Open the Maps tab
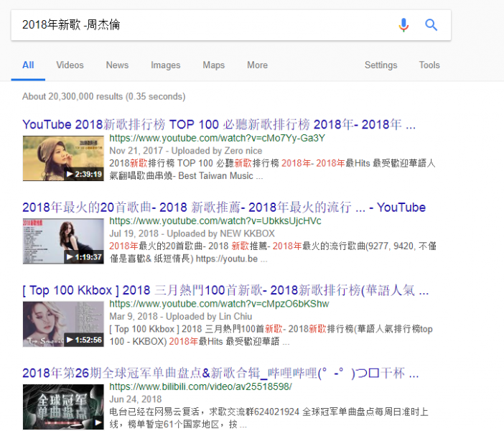The image size is (504, 431). tap(214, 65)
